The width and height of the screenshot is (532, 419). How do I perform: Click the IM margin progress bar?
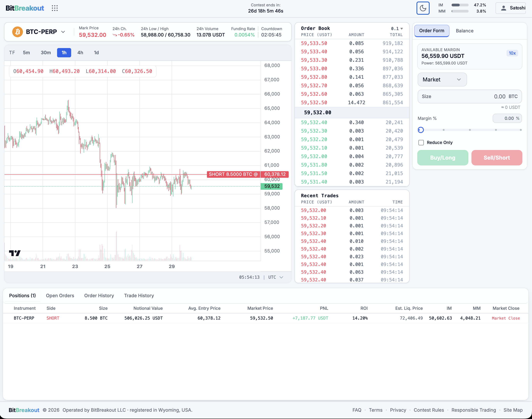(x=460, y=5)
